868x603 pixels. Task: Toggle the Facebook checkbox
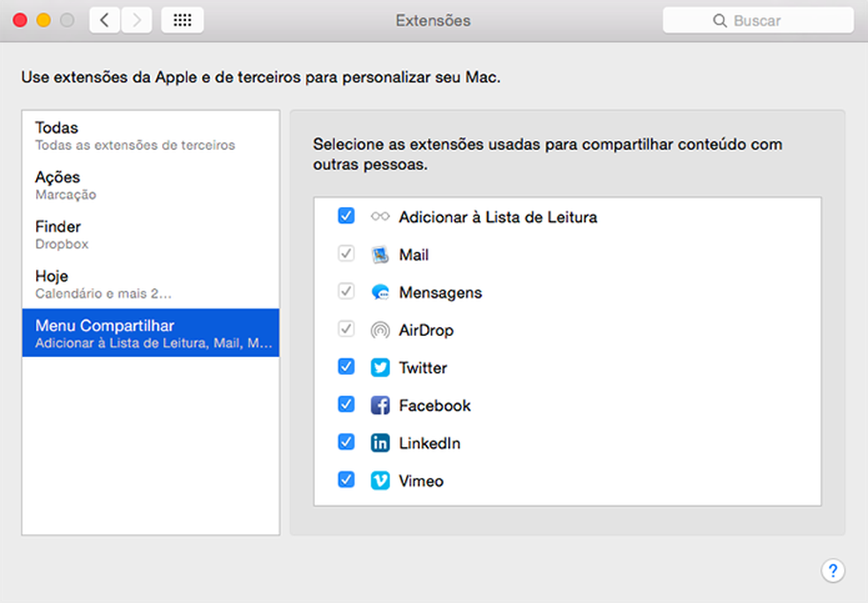point(347,405)
